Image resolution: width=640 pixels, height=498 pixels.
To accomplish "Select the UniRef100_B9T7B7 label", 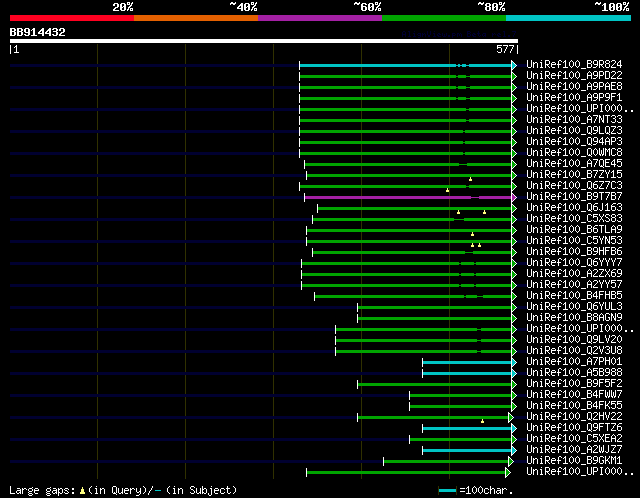I will point(574,197).
